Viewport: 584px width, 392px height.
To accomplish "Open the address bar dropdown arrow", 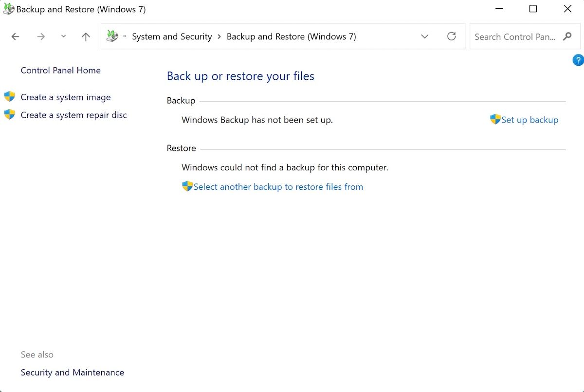I will click(x=424, y=36).
